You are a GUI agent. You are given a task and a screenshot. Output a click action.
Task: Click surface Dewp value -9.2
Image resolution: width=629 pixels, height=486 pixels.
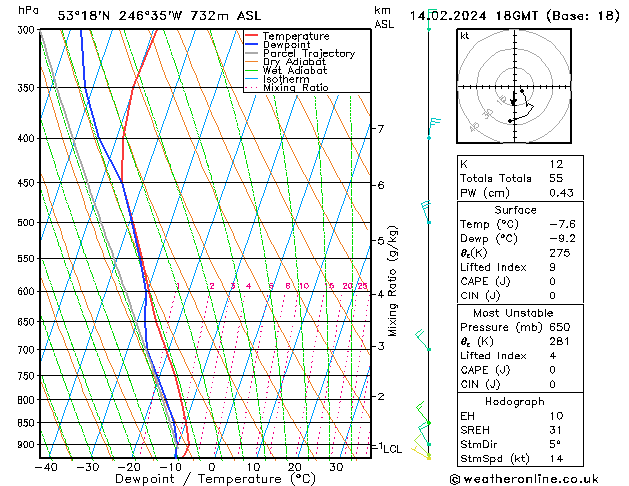pos(562,239)
